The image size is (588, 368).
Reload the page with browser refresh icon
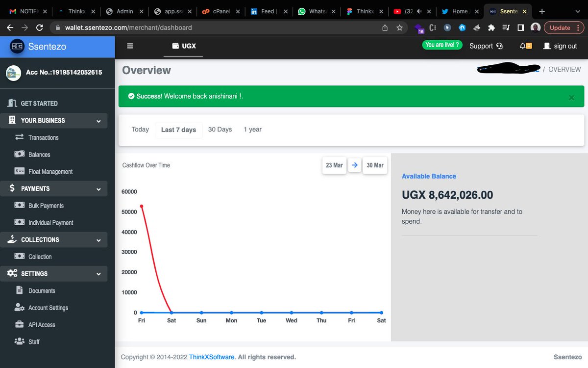pos(40,28)
